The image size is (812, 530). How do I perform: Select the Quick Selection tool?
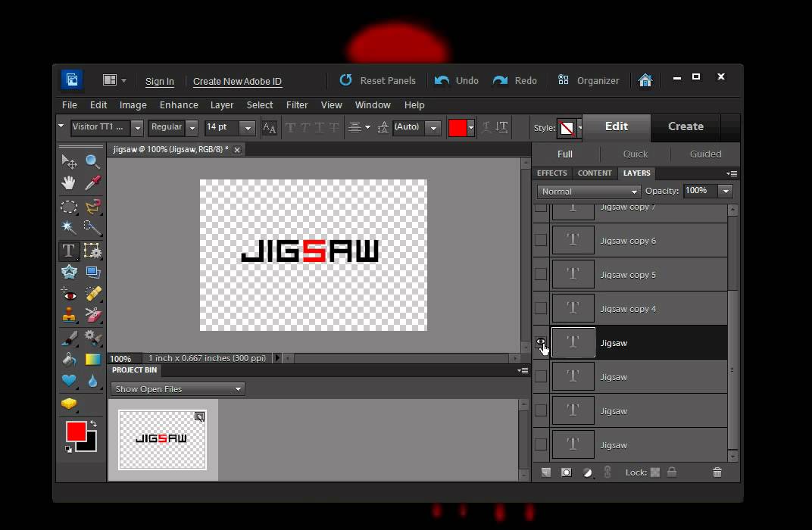click(92, 228)
